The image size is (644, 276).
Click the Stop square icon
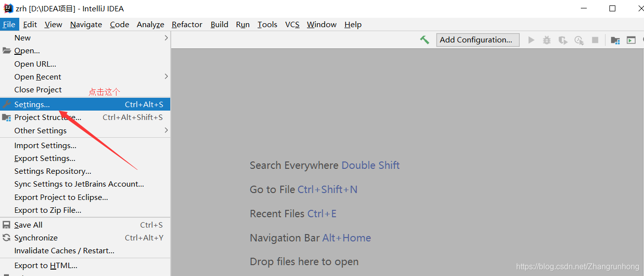coord(595,40)
